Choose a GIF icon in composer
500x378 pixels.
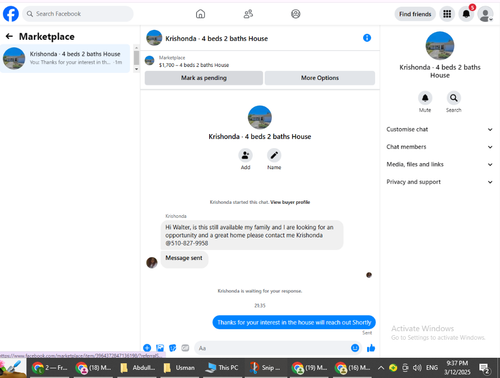point(185,348)
